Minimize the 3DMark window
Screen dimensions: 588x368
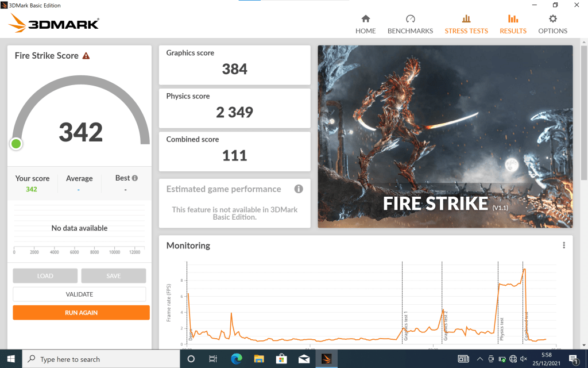tap(535, 5)
